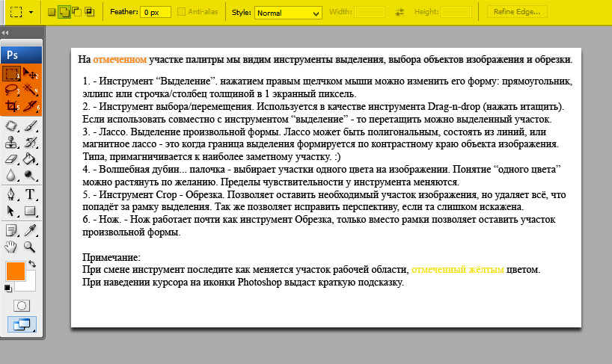Image resolution: width=612 pixels, height=364 pixels.
Task: Select the History Brush tool
Action: [x=31, y=143]
